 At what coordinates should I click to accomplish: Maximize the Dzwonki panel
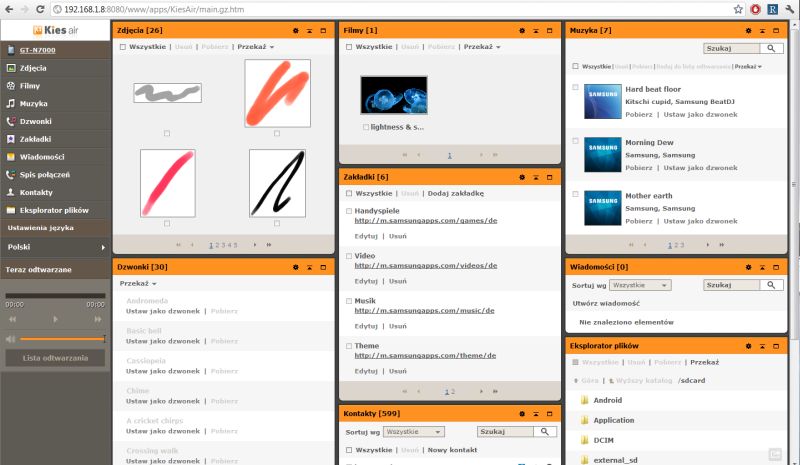click(323, 267)
